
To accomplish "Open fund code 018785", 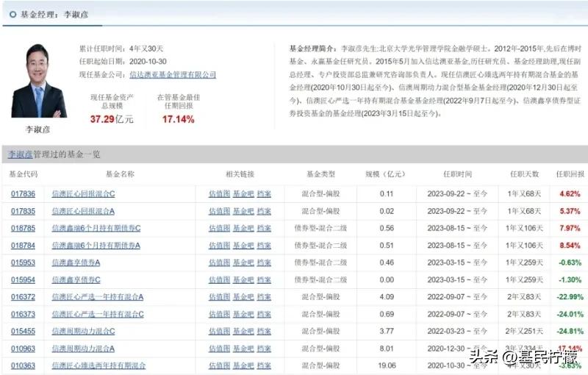I will (x=23, y=228).
